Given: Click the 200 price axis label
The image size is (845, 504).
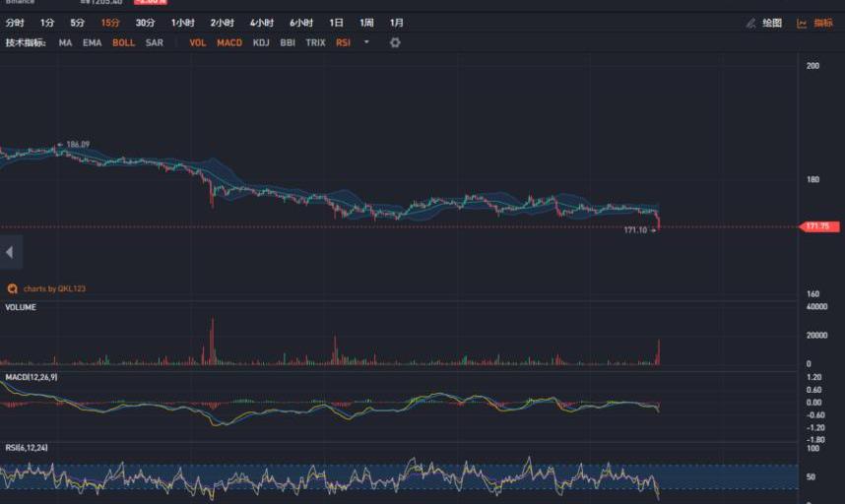Looking at the screenshot, I should point(812,66).
